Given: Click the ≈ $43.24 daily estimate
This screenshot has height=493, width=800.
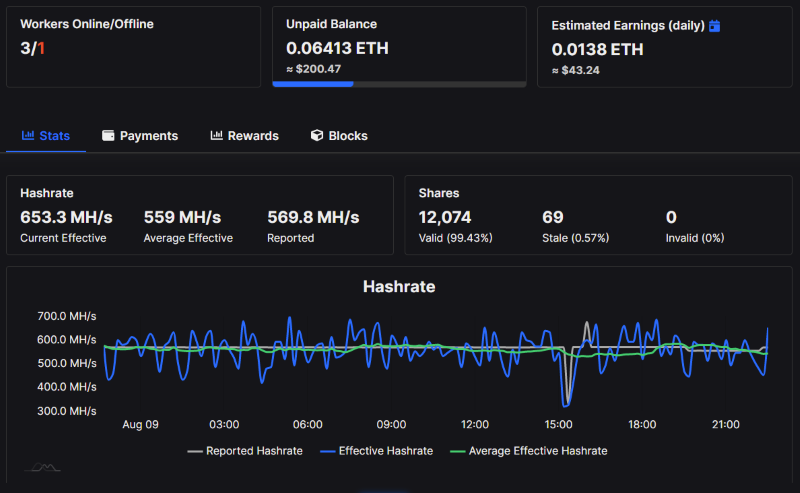Looking at the screenshot, I should (576, 70).
